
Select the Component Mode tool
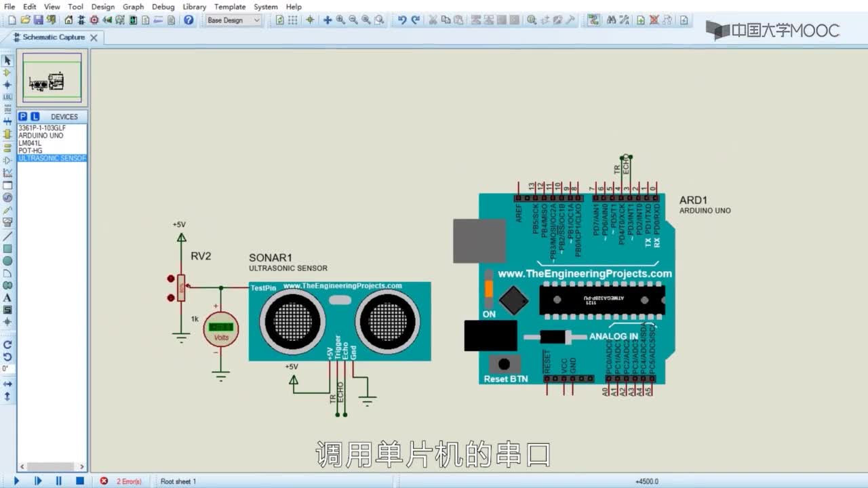coord(7,73)
